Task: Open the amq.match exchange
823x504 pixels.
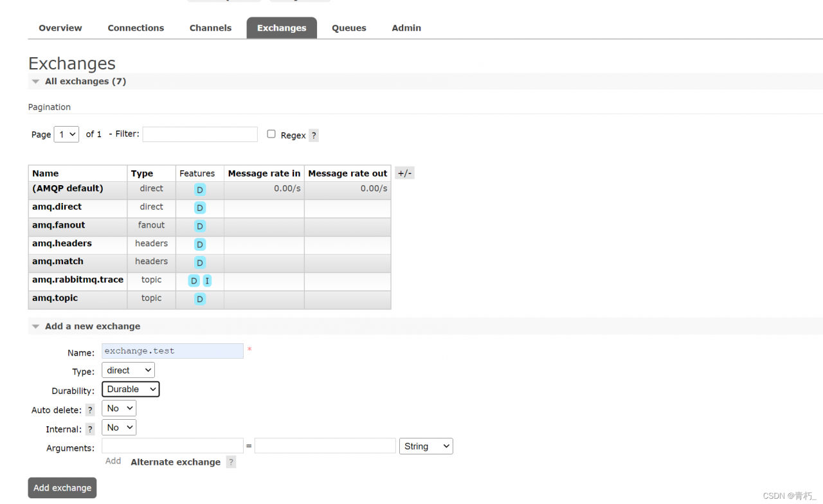Action: click(x=58, y=262)
